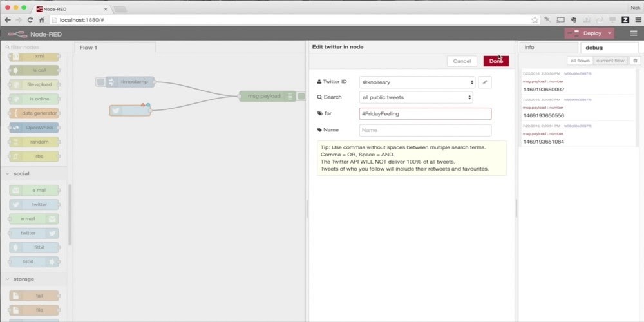Click Cancel in the edit dialog
The height and width of the screenshot is (322, 644).
pyautogui.click(x=462, y=61)
